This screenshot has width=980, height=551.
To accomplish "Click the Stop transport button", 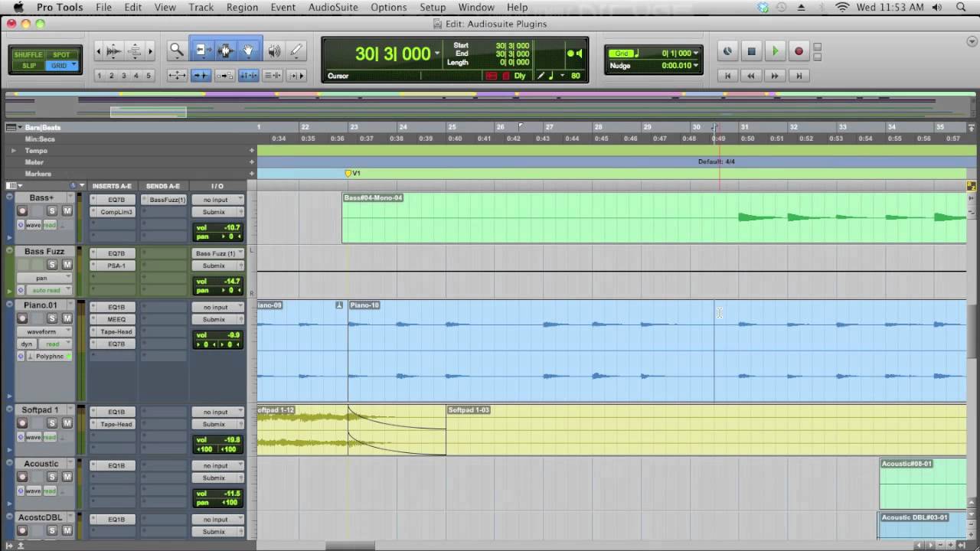I will 751,51.
